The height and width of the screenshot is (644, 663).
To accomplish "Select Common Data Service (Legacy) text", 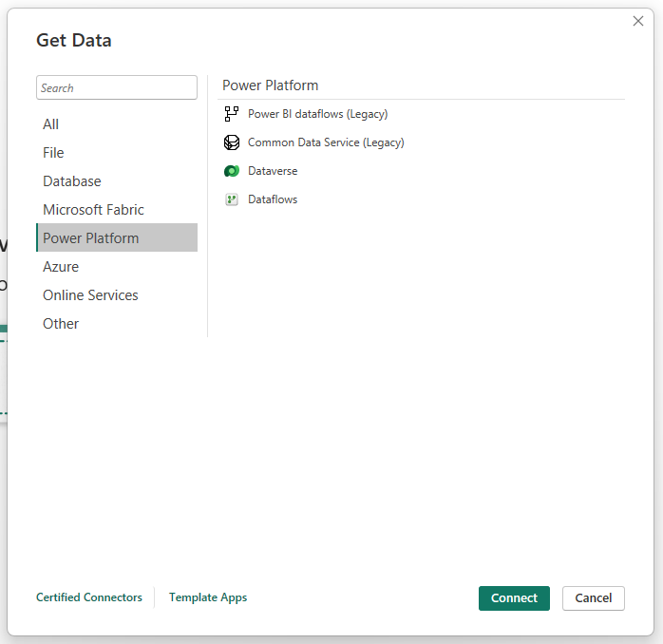I will tap(326, 142).
